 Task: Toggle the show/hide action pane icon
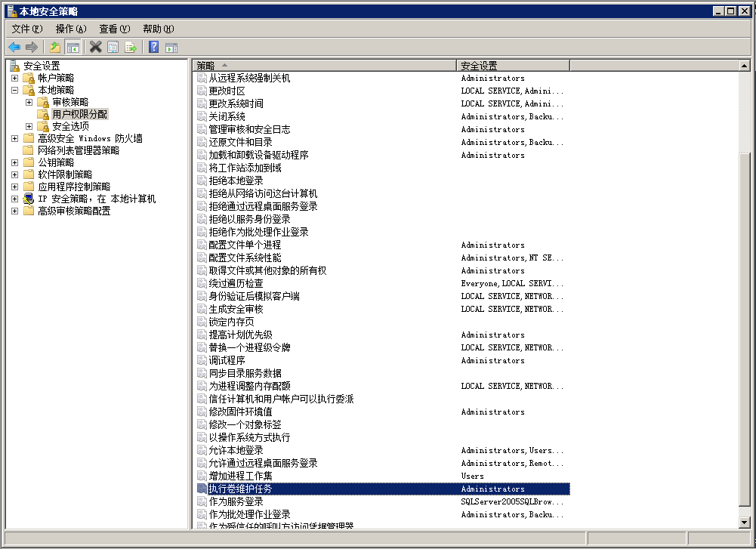171,48
